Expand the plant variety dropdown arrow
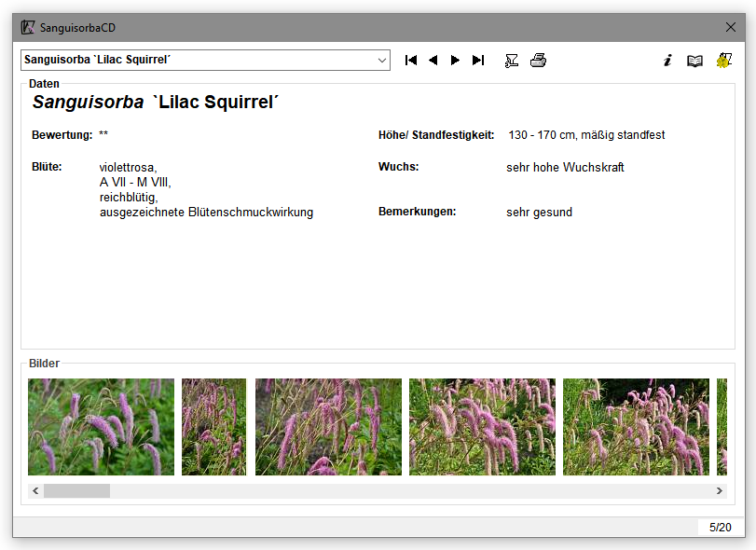 click(382, 61)
